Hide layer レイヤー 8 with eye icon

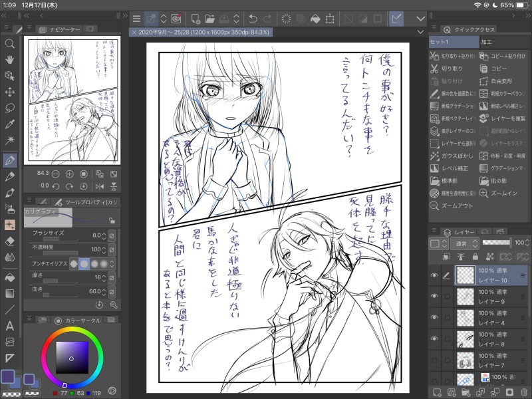[x=434, y=338]
